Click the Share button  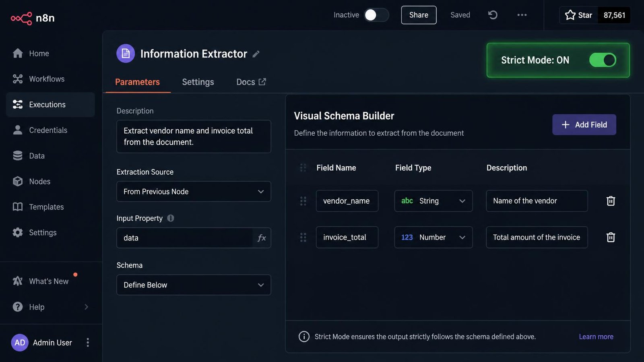pos(419,15)
